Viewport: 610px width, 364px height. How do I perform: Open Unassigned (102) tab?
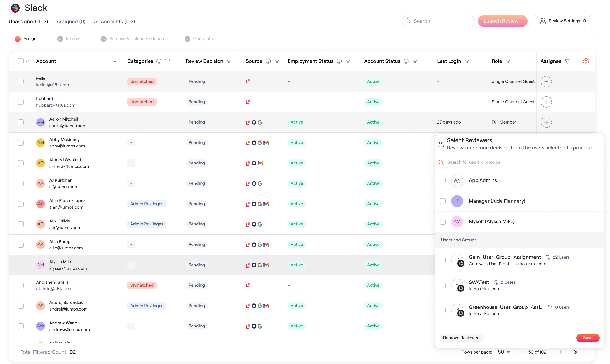(28, 21)
